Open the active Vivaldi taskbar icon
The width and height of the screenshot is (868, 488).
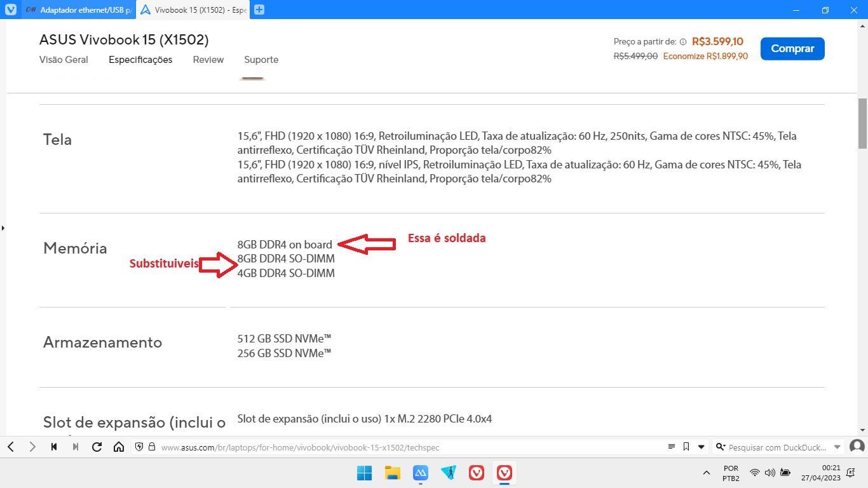pyautogui.click(x=504, y=473)
